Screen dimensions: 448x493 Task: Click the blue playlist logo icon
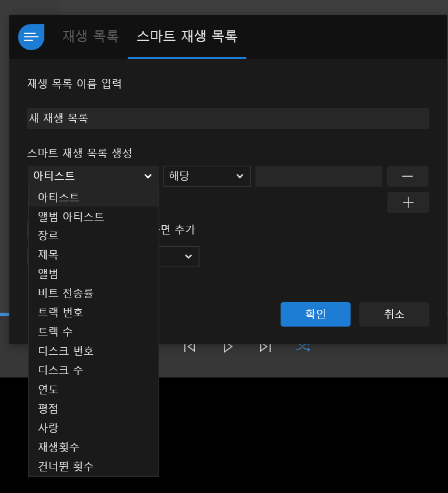click(x=31, y=37)
